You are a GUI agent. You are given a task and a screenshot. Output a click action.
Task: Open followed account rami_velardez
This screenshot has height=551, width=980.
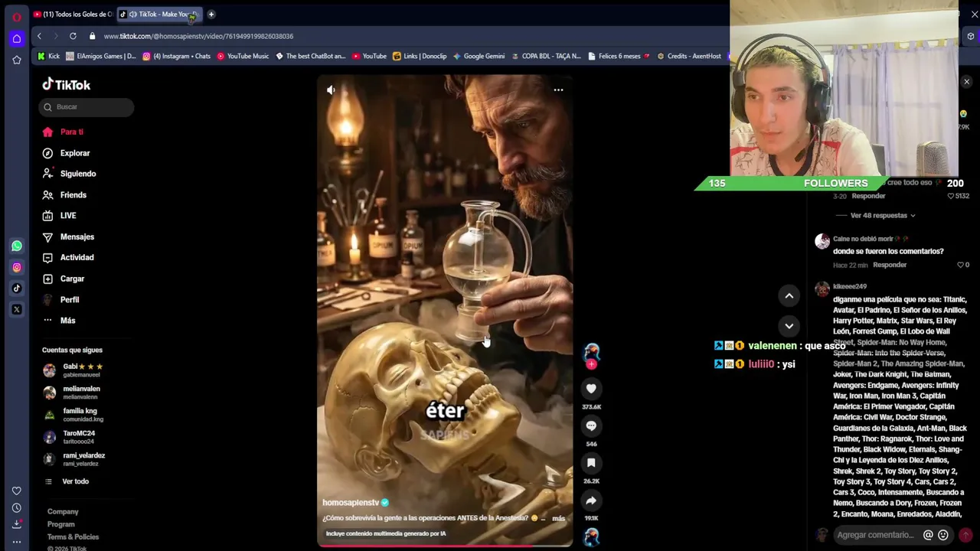[74, 459]
